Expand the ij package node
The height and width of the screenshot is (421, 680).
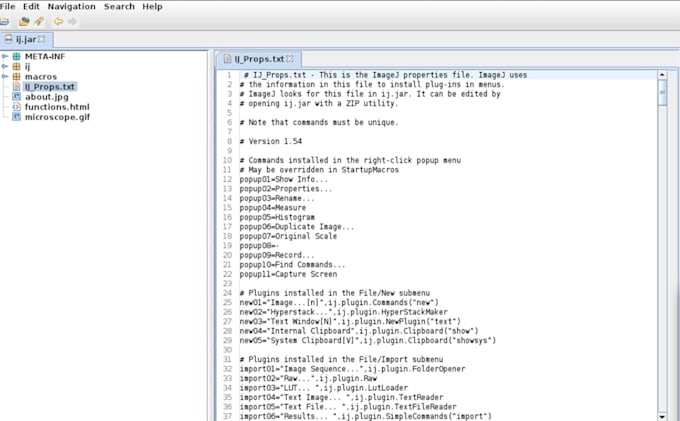coord(5,66)
